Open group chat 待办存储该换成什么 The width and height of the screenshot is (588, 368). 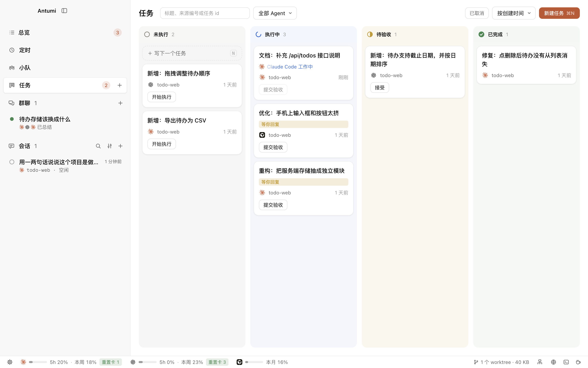tap(65, 123)
